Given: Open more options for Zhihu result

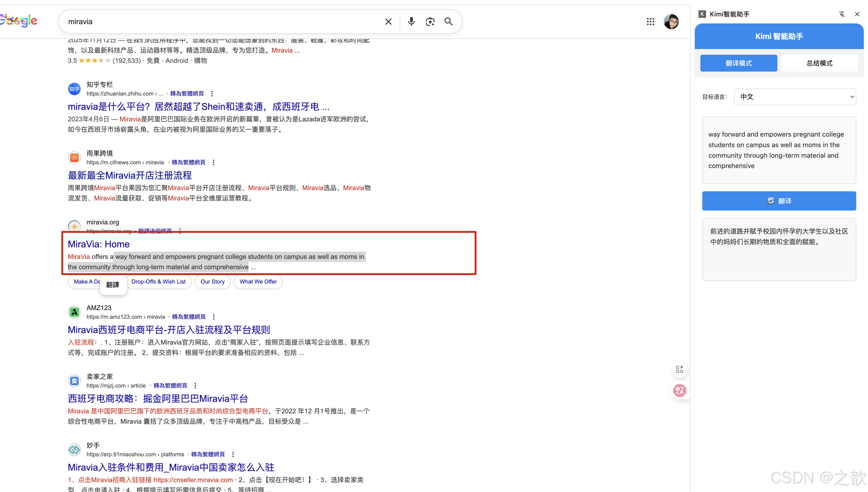Looking at the screenshot, I should coord(212,94).
